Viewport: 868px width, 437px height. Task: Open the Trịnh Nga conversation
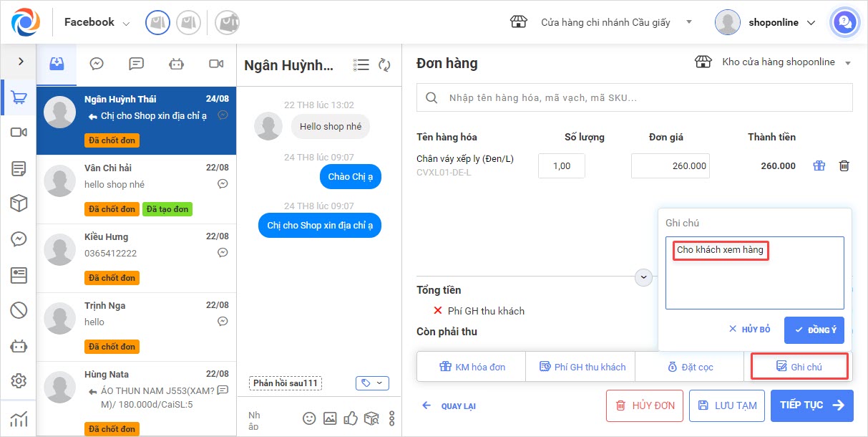136,327
